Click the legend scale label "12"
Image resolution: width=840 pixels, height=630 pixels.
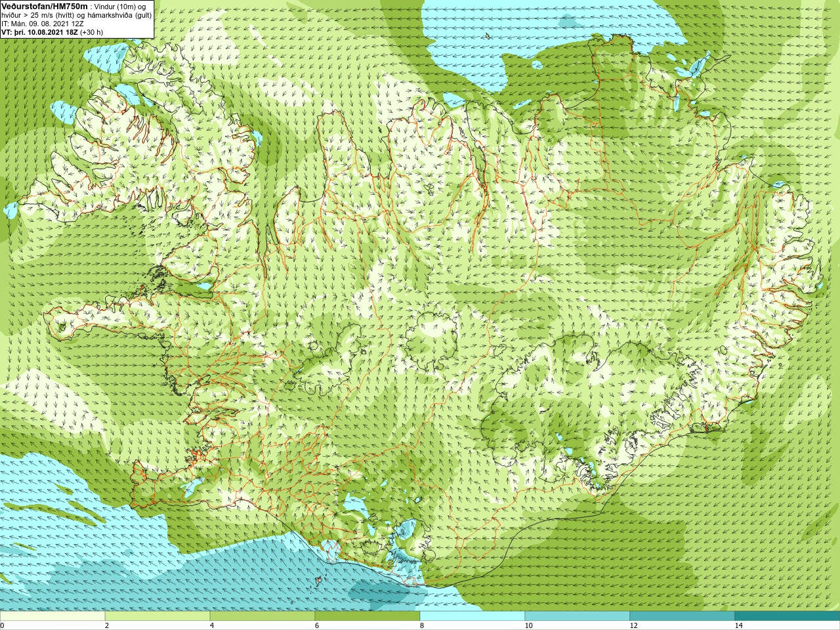[x=633, y=625]
